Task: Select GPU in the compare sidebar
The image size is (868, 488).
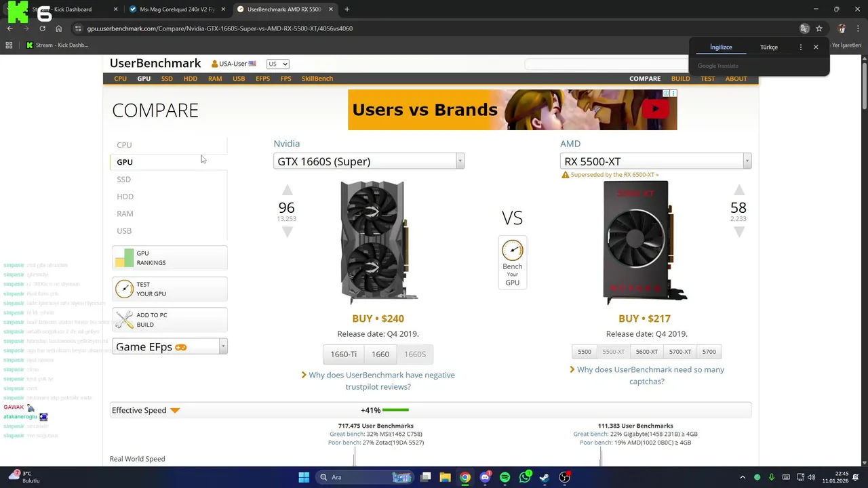Action: (125, 162)
